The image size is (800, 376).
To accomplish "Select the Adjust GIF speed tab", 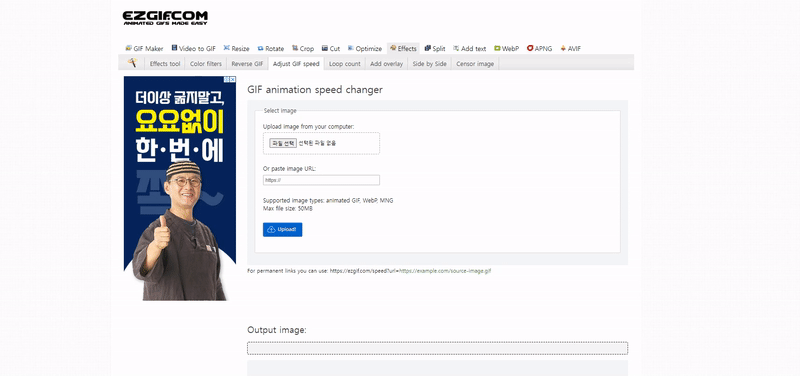I will click(x=296, y=64).
